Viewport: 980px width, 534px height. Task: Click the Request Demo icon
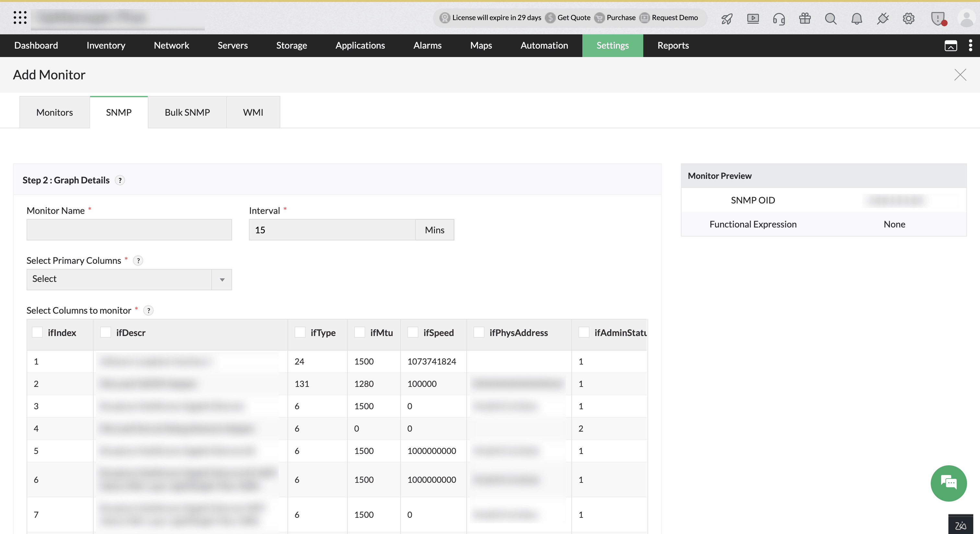644,17
